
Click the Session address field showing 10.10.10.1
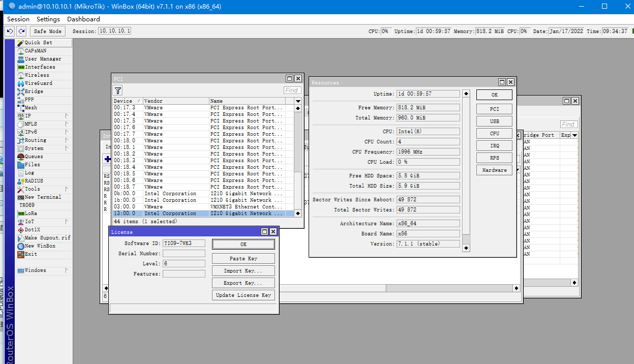tap(114, 31)
